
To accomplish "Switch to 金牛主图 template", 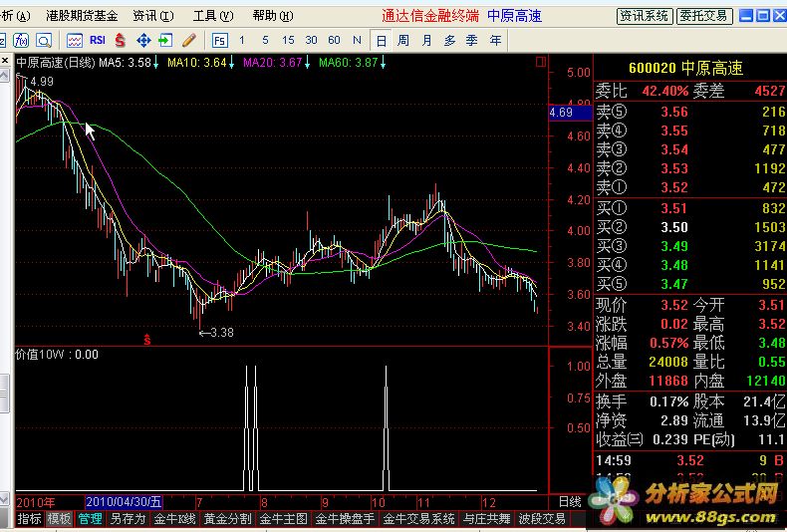I will [284, 518].
